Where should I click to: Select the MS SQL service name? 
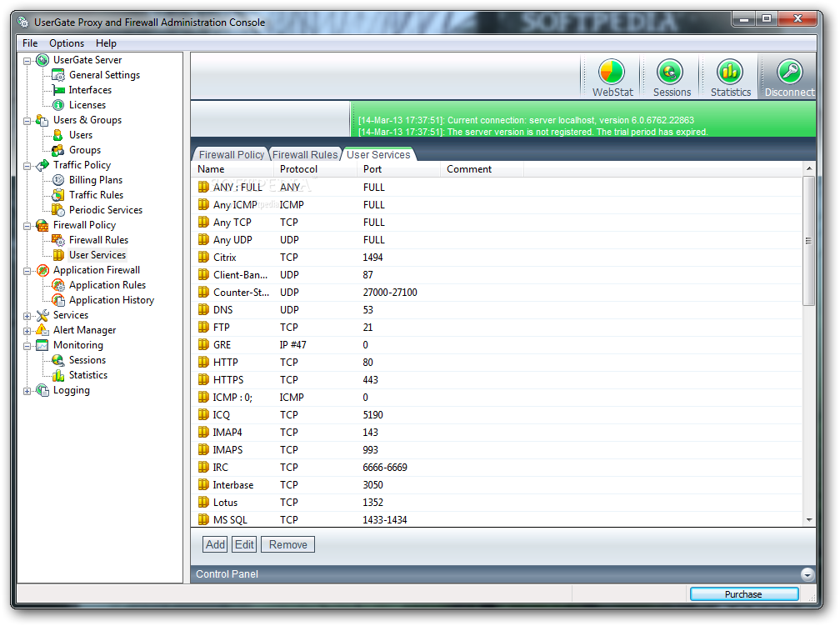(230, 520)
